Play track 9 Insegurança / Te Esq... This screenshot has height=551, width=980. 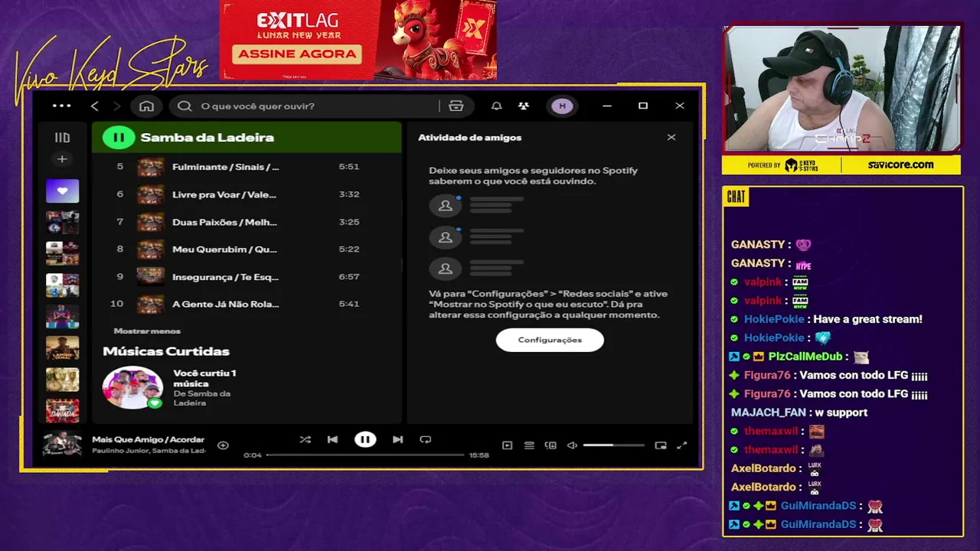coord(247,276)
